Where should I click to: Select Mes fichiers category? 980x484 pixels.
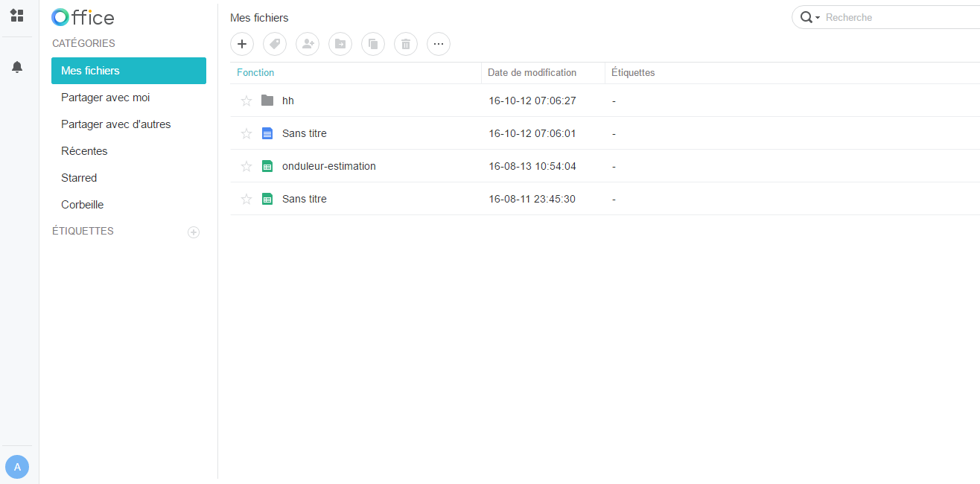click(x=129, y=71)
